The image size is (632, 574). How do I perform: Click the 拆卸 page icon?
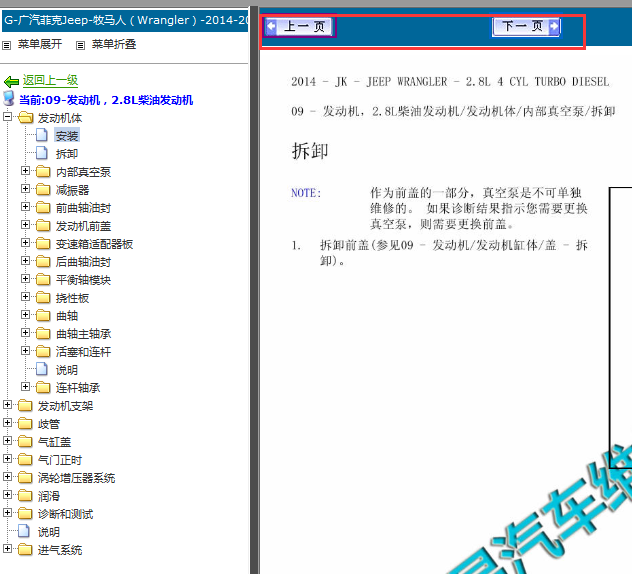click(42, 153)
